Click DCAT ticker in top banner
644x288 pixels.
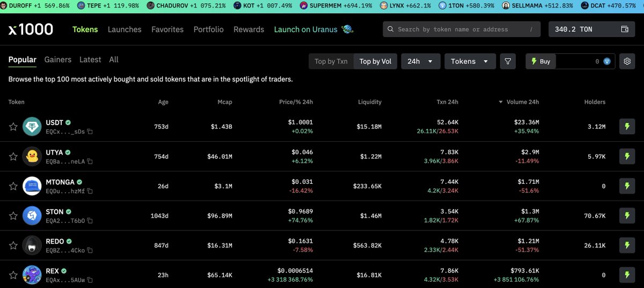pos(609,5)
